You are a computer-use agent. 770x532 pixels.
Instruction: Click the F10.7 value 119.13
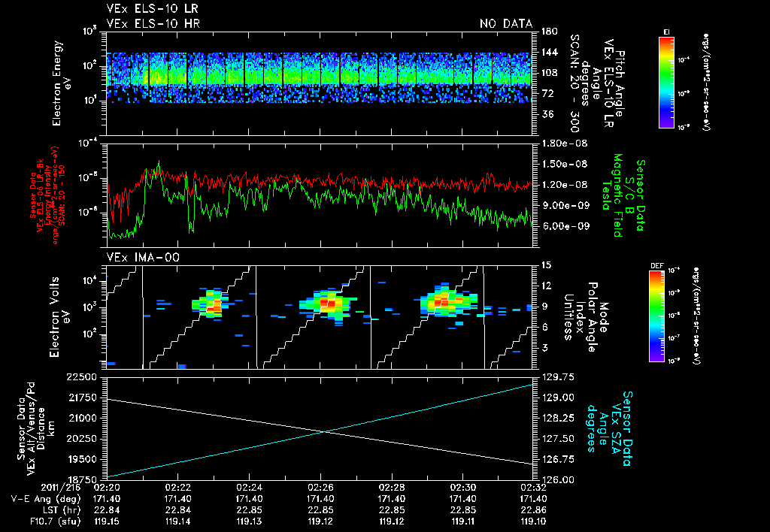point(249,521)
